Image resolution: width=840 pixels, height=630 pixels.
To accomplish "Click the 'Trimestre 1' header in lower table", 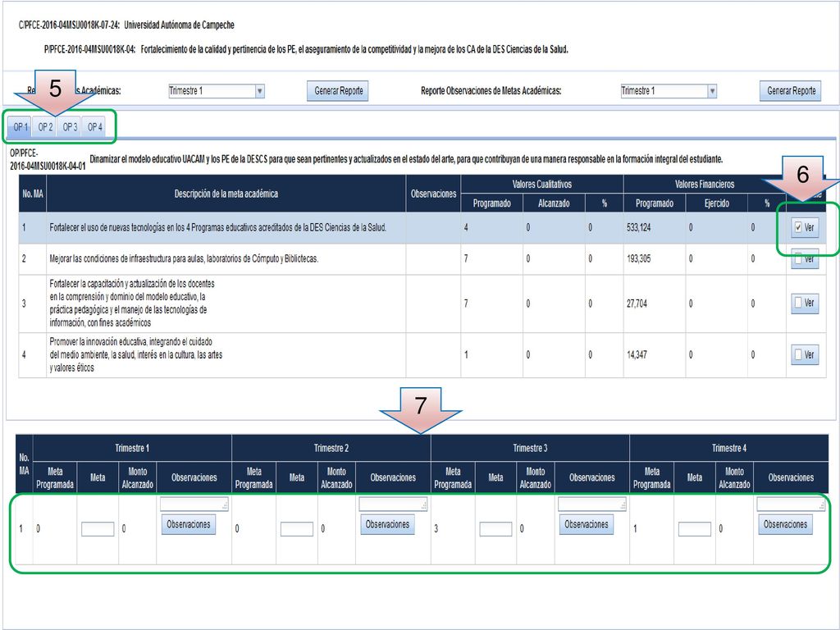I will click(132, 449).
